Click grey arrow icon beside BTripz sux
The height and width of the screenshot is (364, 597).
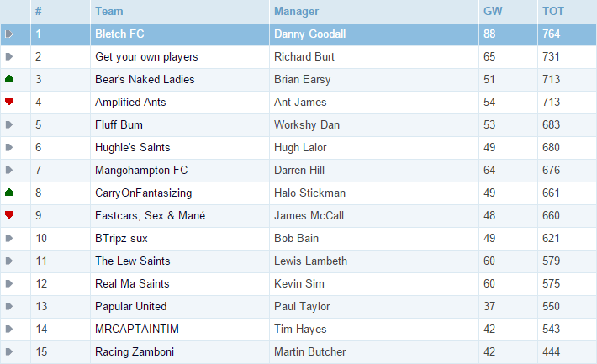(x=9, y=238)
